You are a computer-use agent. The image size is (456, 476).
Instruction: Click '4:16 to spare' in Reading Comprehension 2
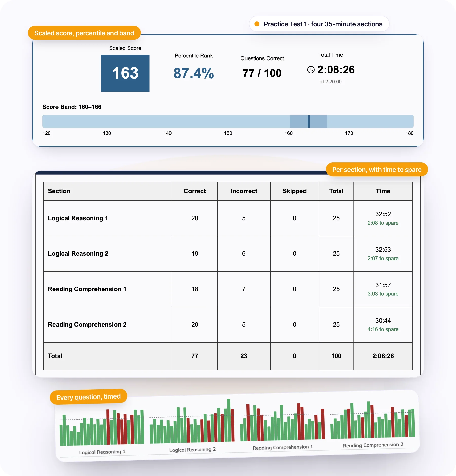[x=383, y=329]
